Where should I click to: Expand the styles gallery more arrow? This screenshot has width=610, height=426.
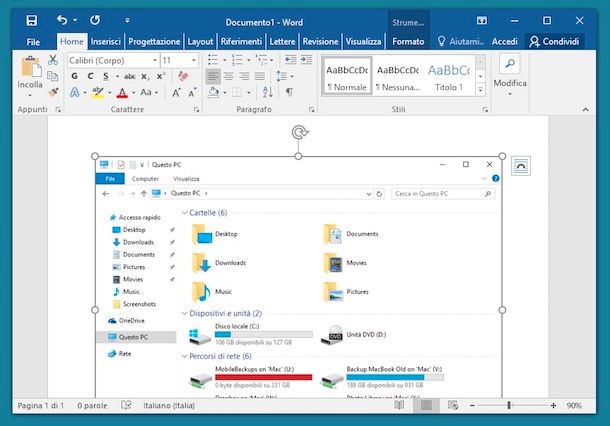tap(480, 90)
